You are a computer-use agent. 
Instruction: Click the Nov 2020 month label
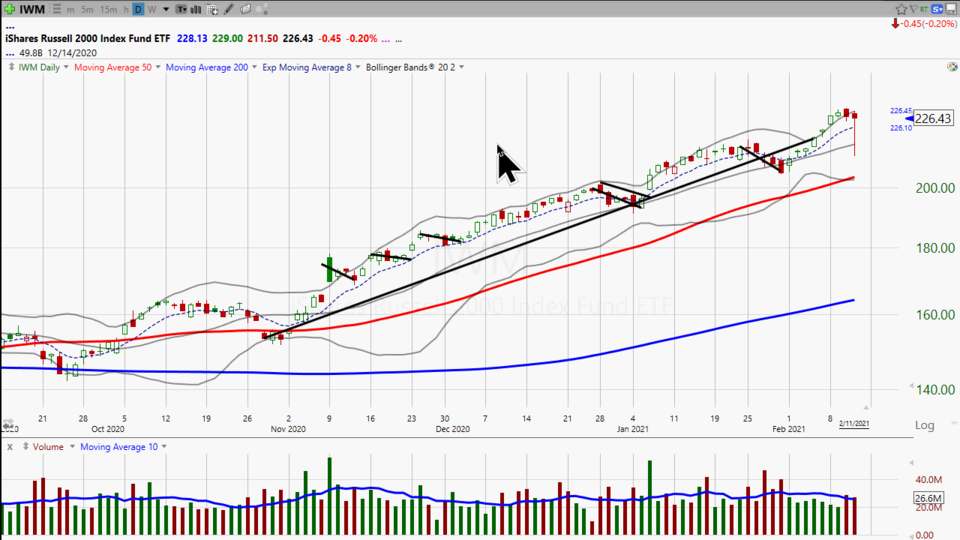coord(288,429)
